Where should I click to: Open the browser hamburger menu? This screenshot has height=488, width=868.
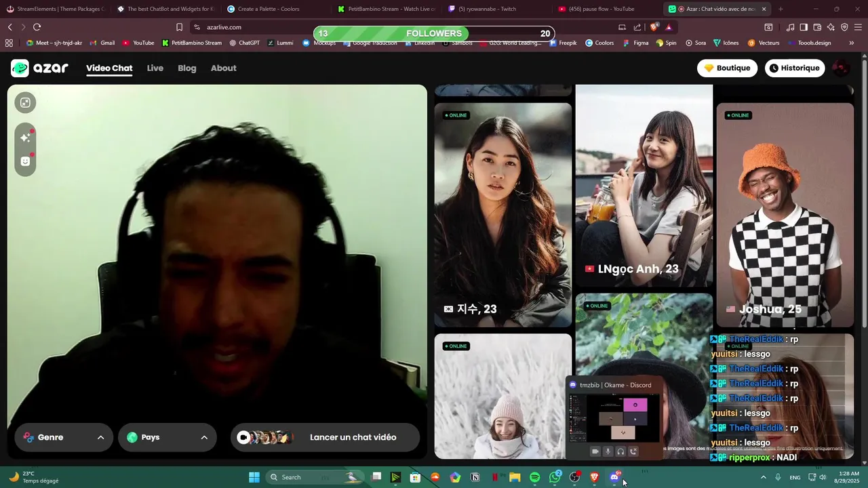click(859, 27)
